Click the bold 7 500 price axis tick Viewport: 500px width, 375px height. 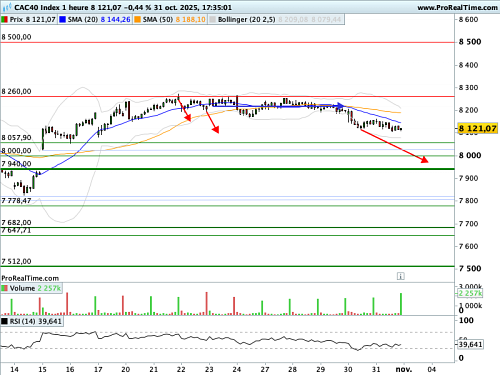(470, 269)
